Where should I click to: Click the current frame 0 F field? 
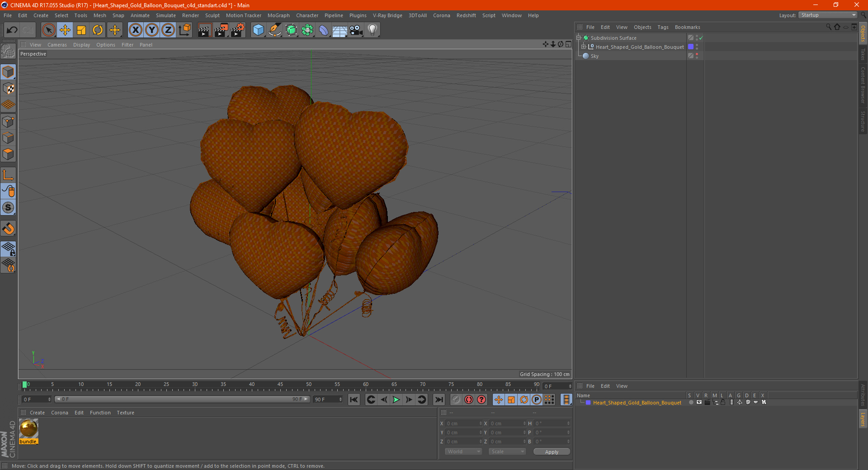(37, 399)
